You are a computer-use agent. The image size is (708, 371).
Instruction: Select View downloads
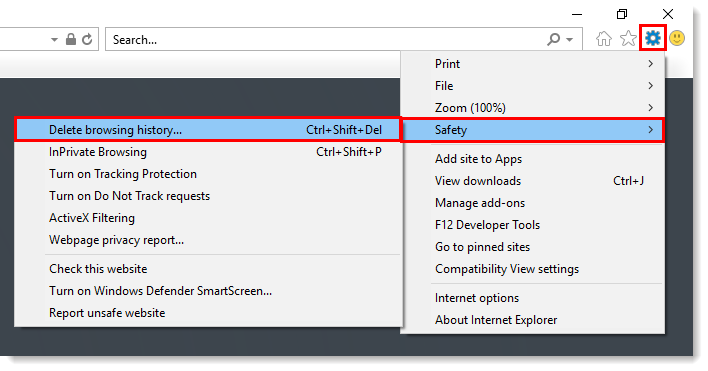(x=533, y=181)
